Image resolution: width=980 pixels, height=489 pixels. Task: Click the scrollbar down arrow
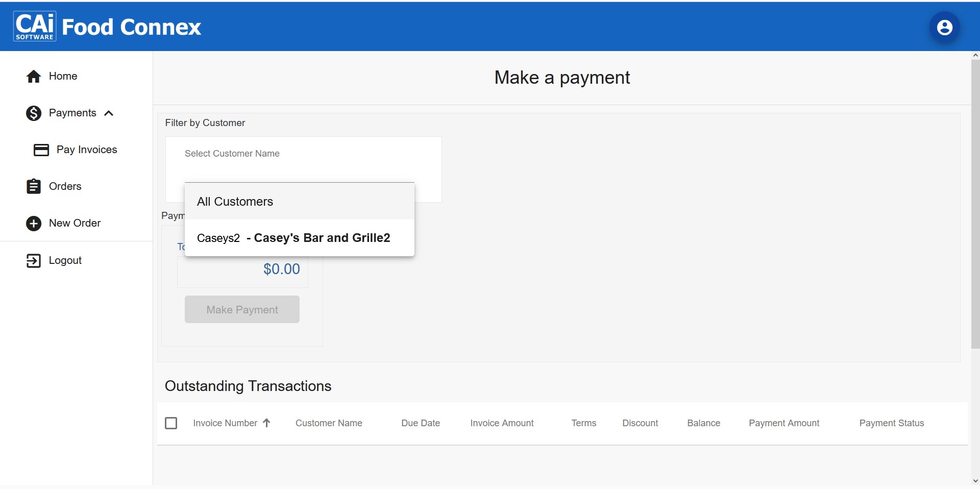(x=975, y=481)
